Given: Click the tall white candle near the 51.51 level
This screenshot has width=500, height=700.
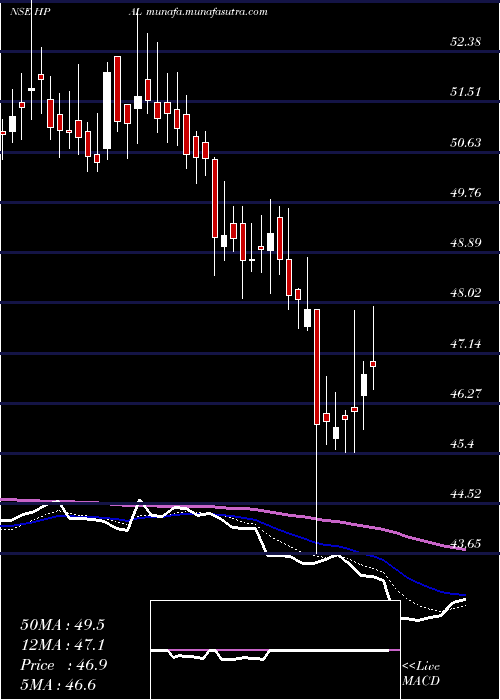Looking at the screenshot, I should [x=107, y=110].
